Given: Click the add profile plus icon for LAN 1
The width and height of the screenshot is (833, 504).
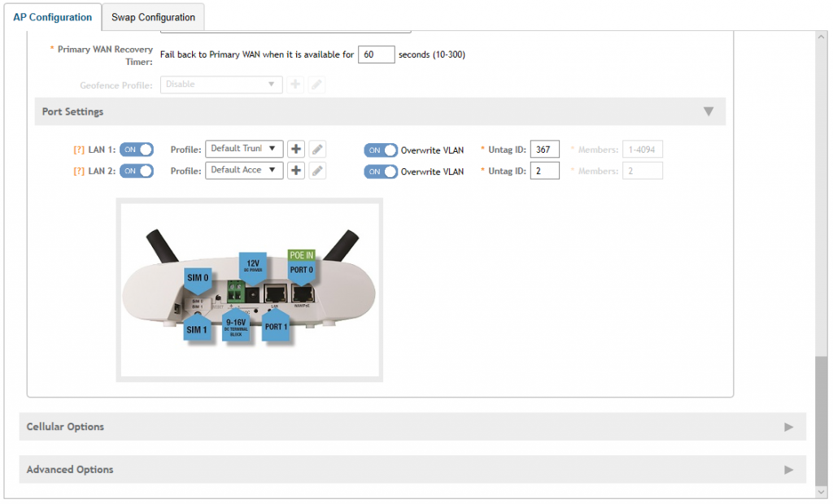Looking at the screenshot, I should [296, 149].
